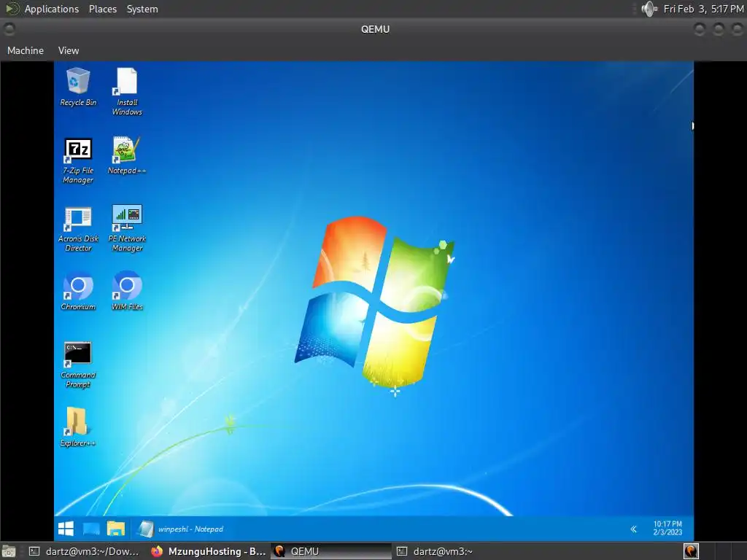Viewport: 747px width, 560px height.
Task: Open the Explorer++ folder icon
Action: (78, 427)
